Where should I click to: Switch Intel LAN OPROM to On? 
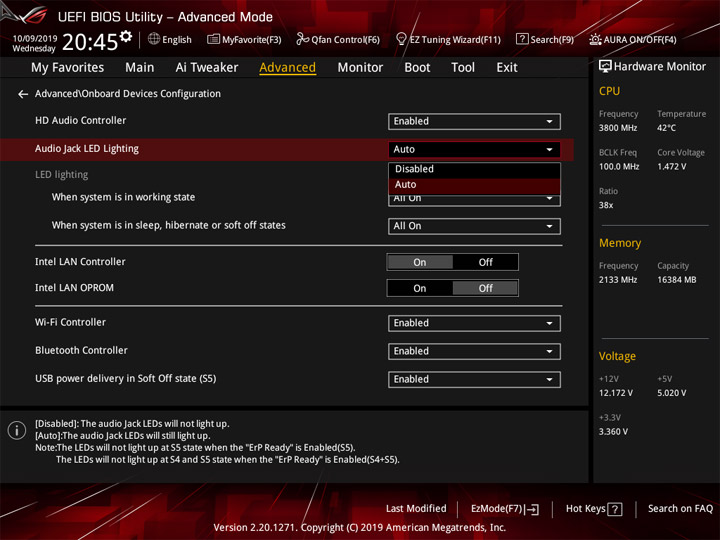pyautogui.click(x=420, y=288)
